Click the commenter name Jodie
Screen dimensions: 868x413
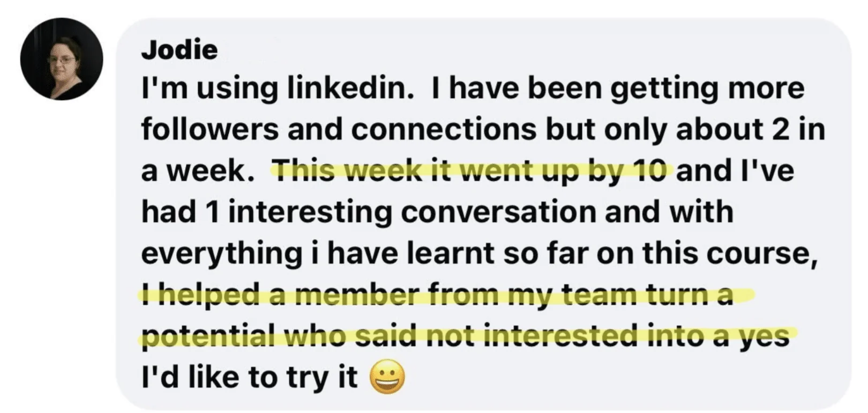point(179,50)
